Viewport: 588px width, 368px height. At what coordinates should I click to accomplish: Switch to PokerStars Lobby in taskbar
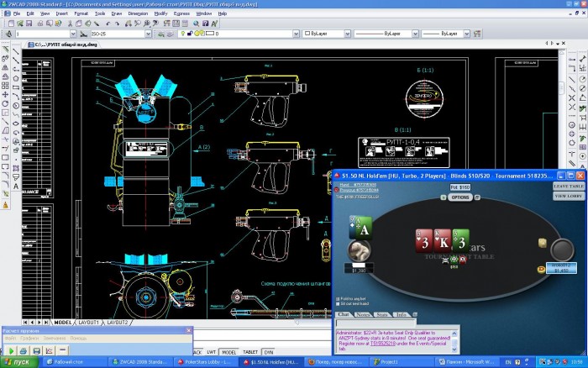click(x=206, y=362)
